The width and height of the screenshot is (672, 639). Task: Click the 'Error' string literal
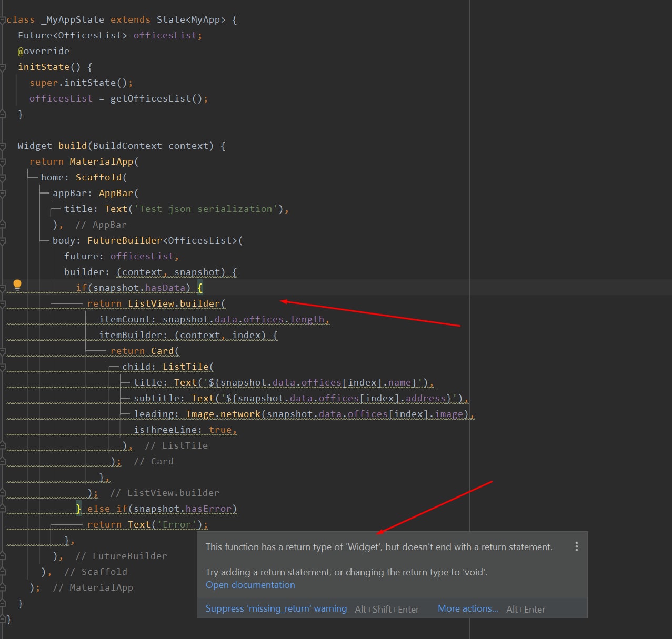177,524
